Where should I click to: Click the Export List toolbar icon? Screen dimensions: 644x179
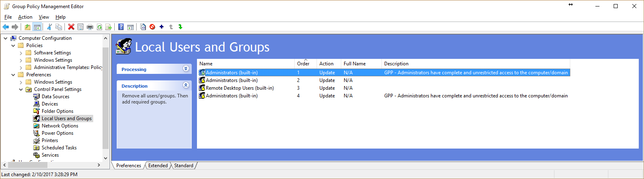pos(109,27)
